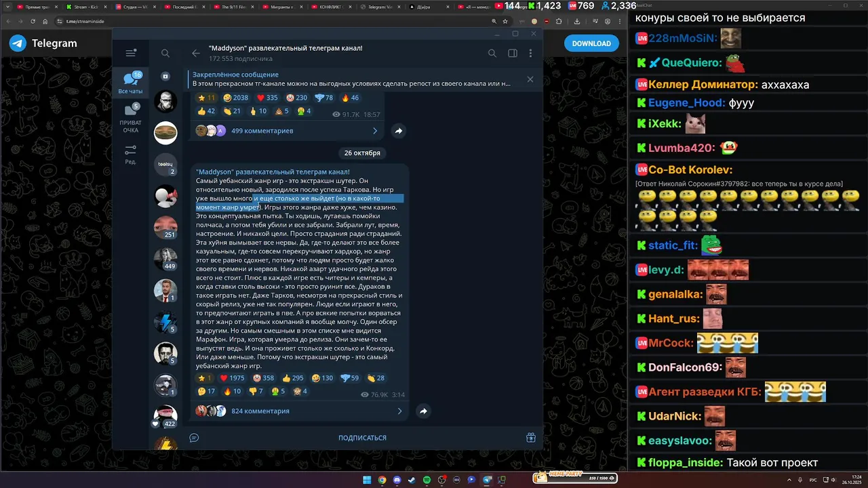Toggle fire reaction showing 46
The height and width of the screenshot is (488, 868).
pos(350,98)
